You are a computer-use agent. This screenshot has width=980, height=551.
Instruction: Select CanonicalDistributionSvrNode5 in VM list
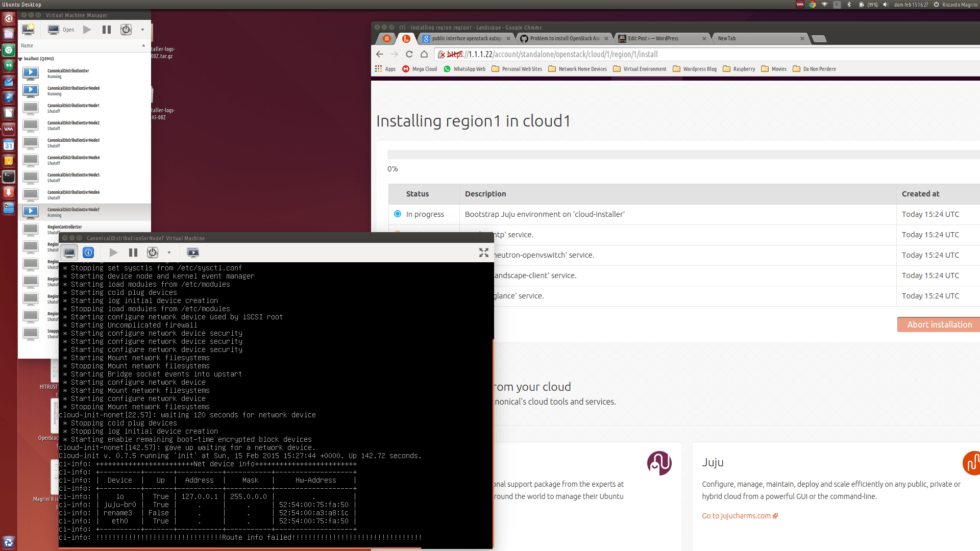(85, 178)
